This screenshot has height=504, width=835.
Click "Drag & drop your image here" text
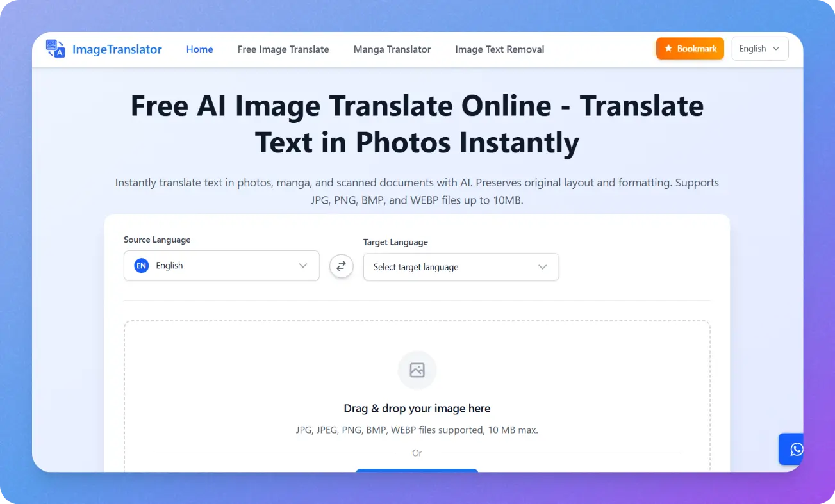point(417,409)
